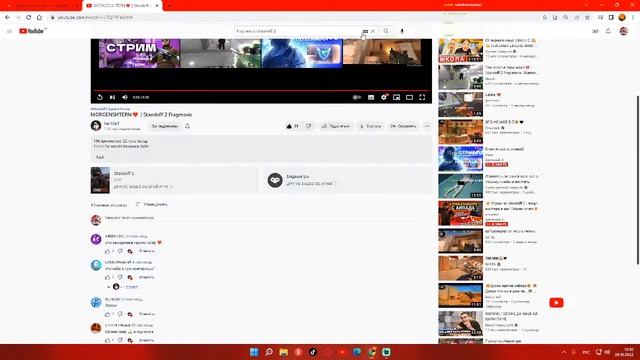The height and width of the screenshot is (360, 640).
Task: Share the video
Action: coord(336,126)
